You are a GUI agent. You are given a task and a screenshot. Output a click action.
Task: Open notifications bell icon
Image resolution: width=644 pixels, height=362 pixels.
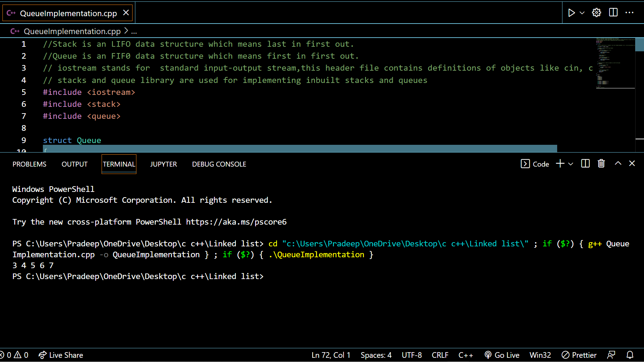(x=630, y=355)
